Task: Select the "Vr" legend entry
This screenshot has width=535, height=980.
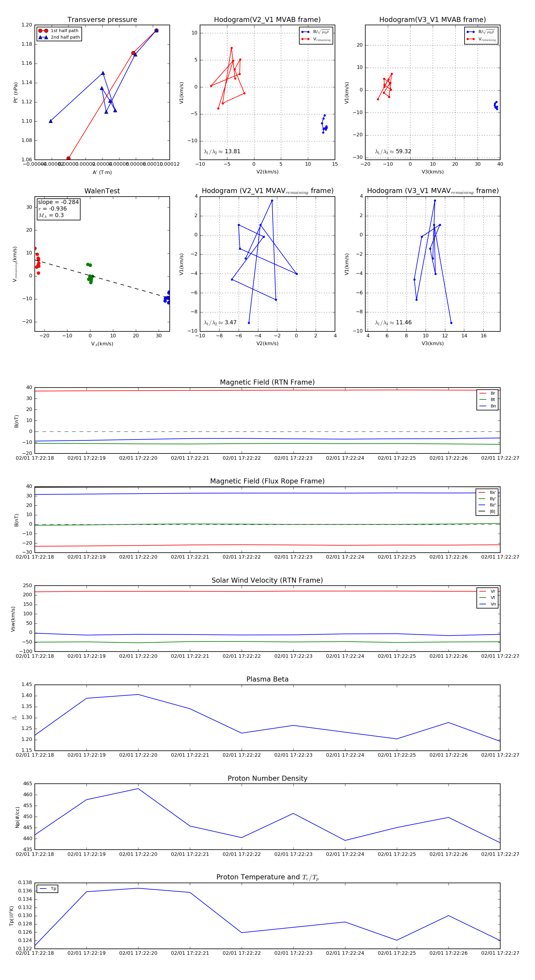Action: tap(487, 591)
